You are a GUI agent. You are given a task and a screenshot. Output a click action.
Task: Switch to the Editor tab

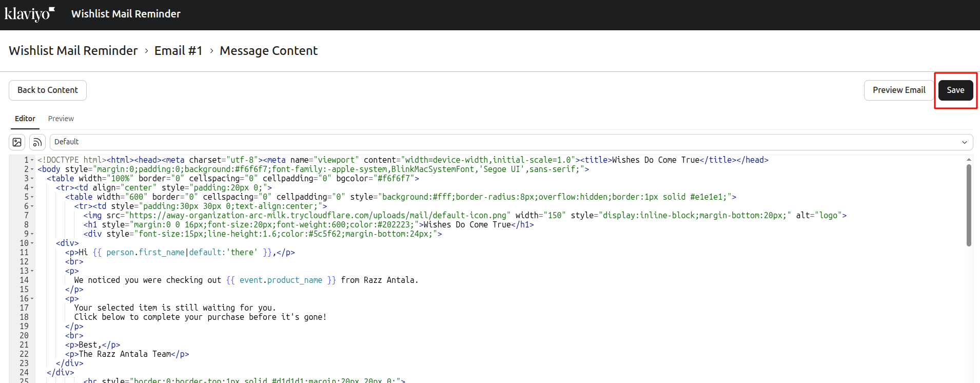coord(25,119)
